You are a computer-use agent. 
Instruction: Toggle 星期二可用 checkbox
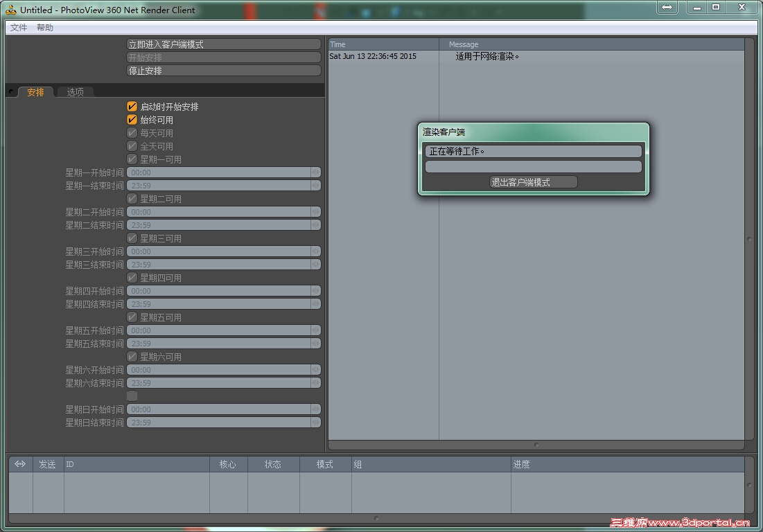click(x=132, y=198)
